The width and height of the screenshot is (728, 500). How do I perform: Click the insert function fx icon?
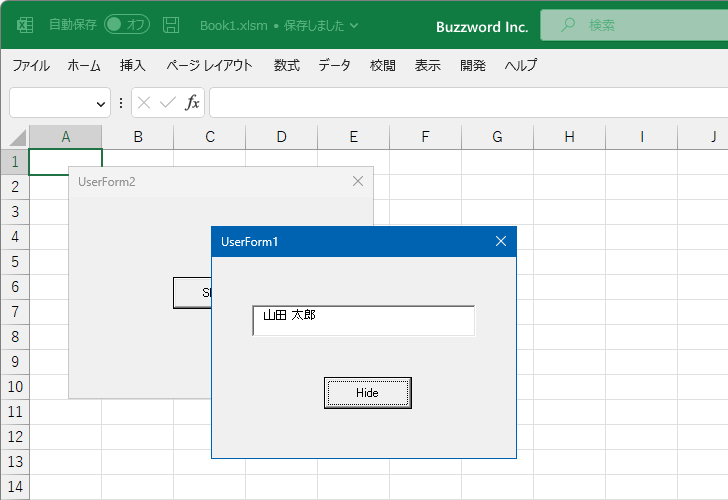pos(192,103)
